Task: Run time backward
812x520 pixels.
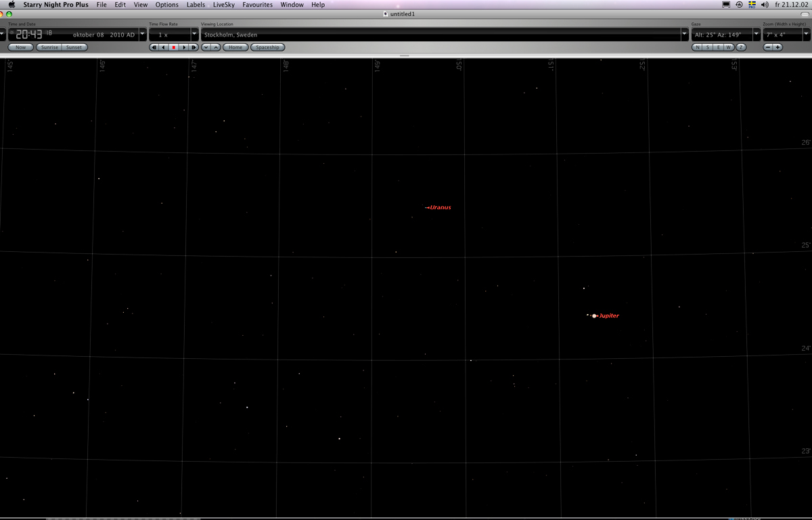Action: [164, 47]
